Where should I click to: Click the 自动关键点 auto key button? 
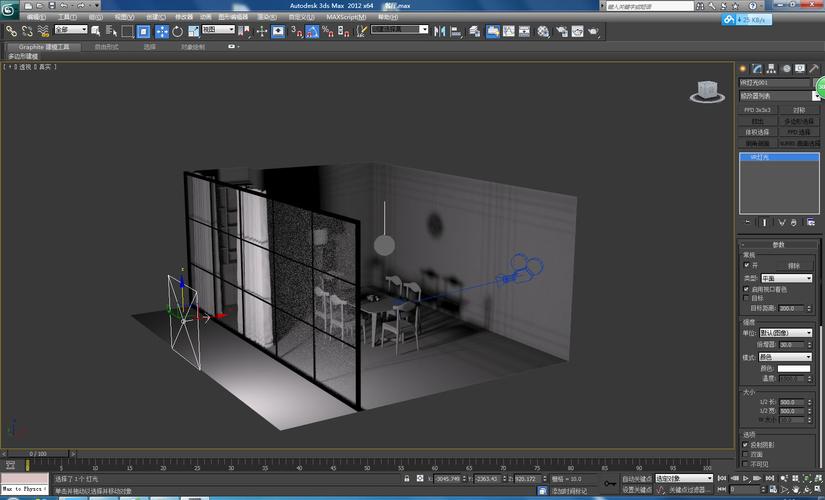pyautogui.click(x=636, y=478)
